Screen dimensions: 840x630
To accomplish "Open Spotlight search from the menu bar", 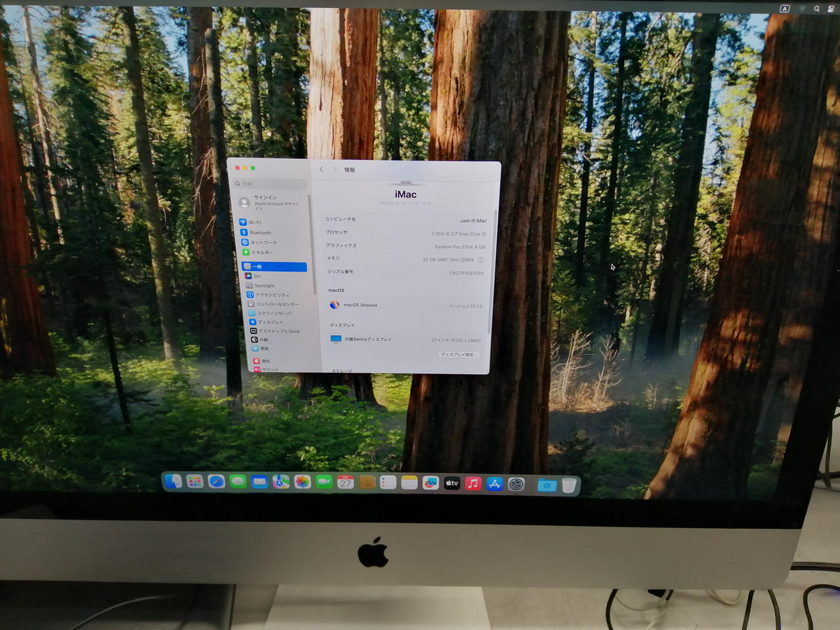I will [x=816, y=9].
